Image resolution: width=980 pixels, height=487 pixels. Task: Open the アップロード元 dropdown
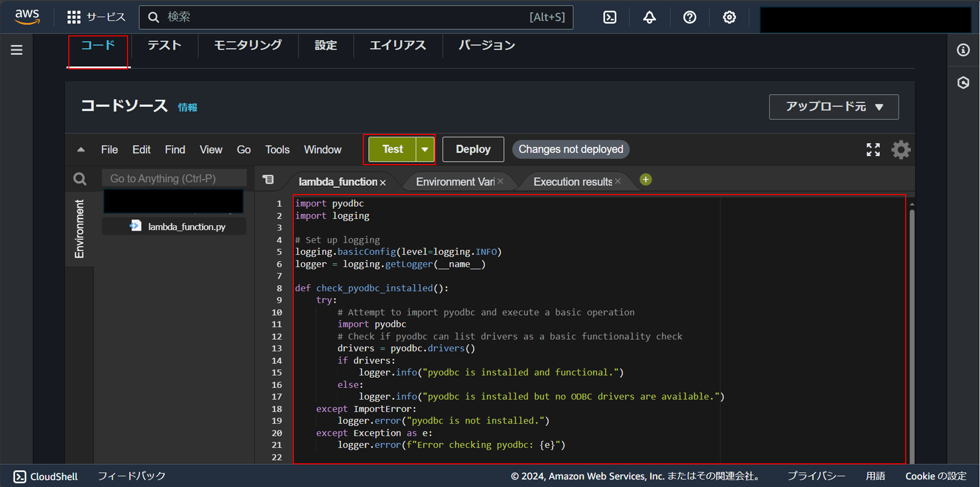click(833, 107)
